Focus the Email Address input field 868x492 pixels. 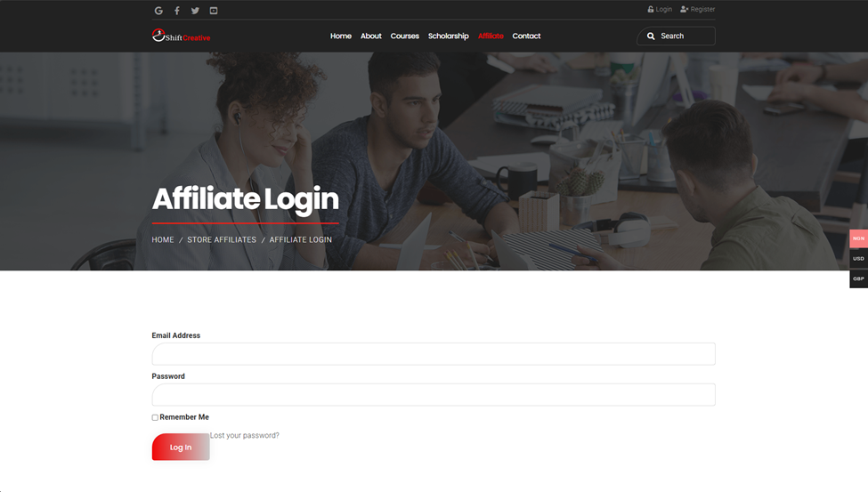pyautogui.click(x=433, y=354)
